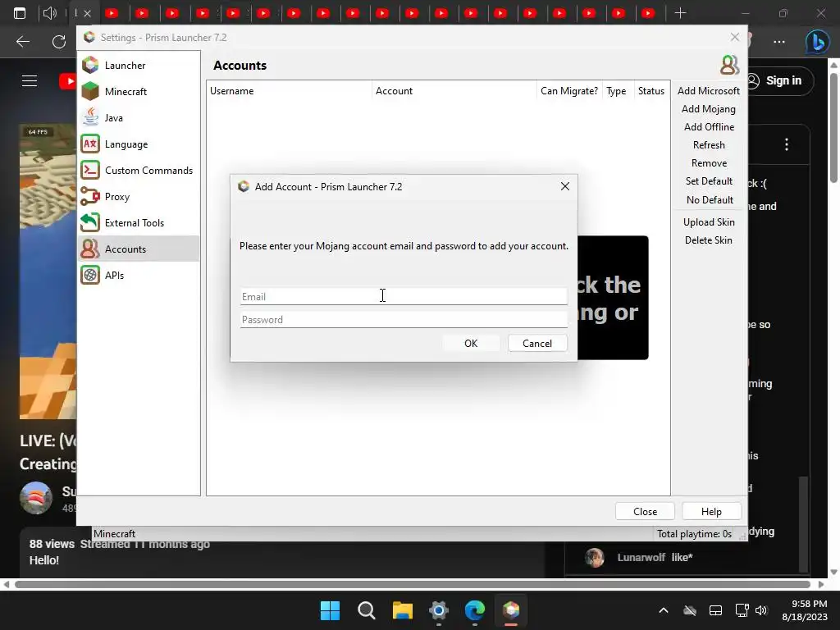Sort accounts by Status column
The image size is (840, 630).
click(651, 91)
